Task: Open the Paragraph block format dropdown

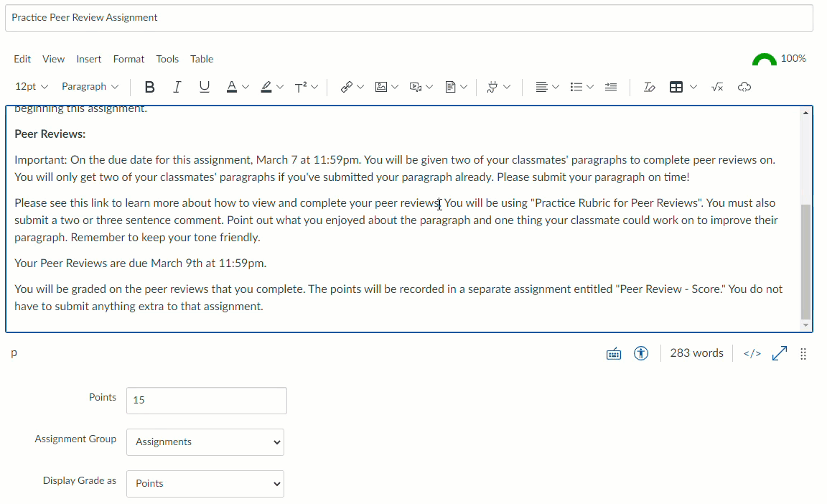Action: [x=90, y=86]
